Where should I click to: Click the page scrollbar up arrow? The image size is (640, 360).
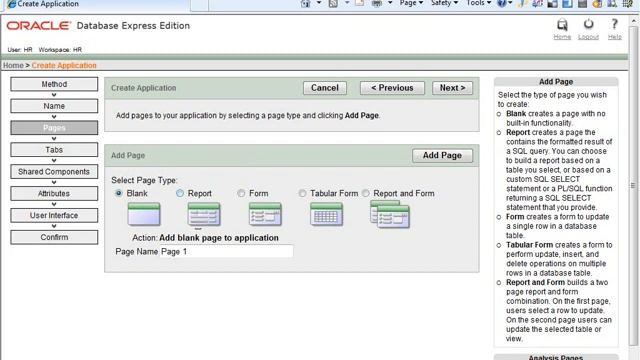pos(633,20)
